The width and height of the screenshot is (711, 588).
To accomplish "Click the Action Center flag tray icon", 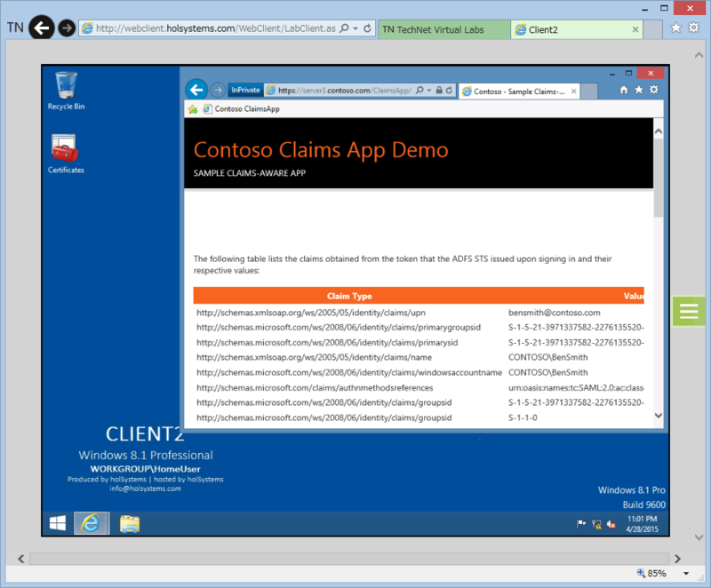I will (x=581, y=524).
